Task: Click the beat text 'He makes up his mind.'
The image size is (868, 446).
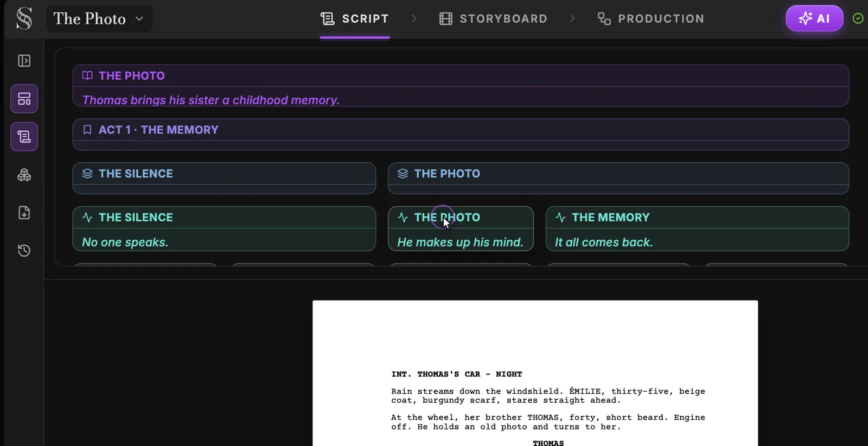Action: coord(461,243)
